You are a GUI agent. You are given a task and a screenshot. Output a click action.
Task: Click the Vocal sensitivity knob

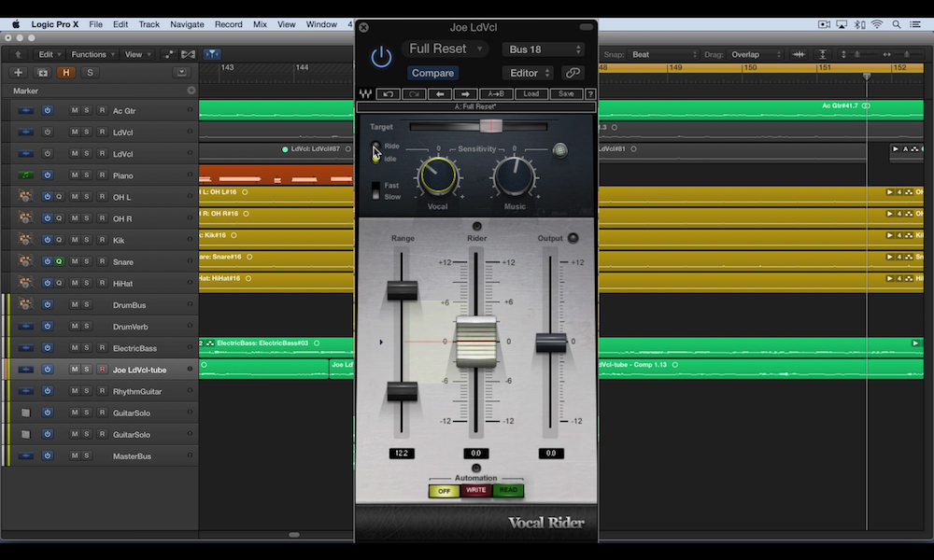pos(438,176)
